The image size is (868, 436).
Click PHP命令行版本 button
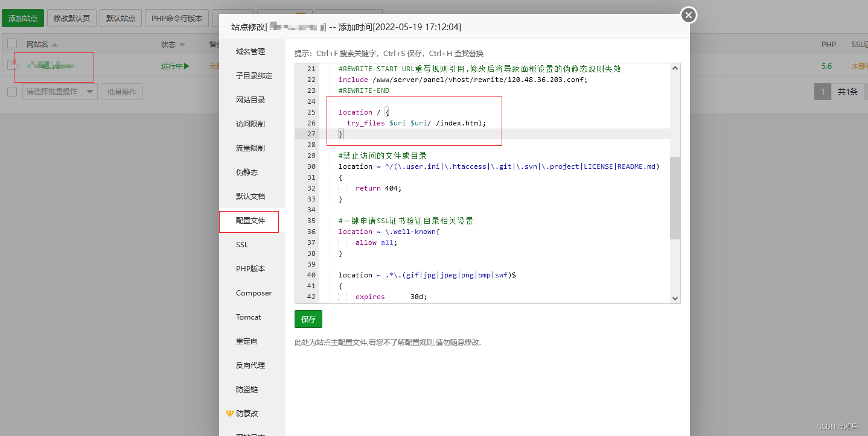tap(177, 18)
